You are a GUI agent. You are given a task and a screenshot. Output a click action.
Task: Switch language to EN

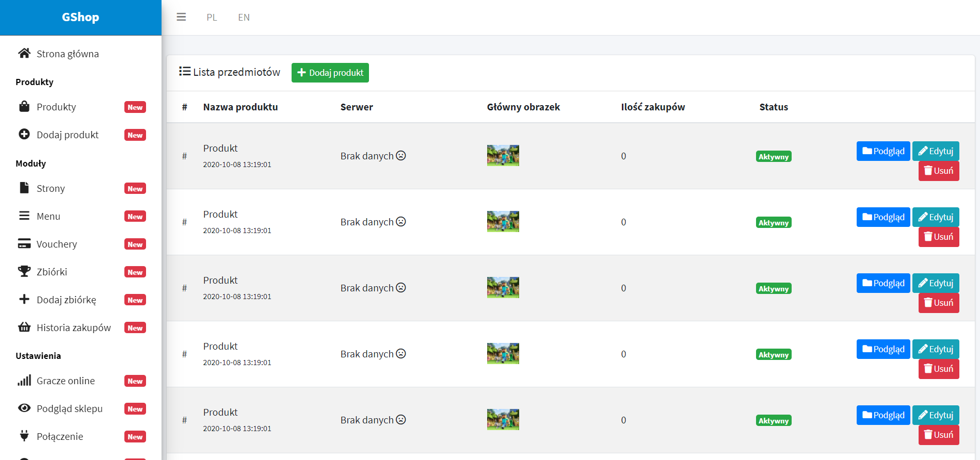click(244, 18)
